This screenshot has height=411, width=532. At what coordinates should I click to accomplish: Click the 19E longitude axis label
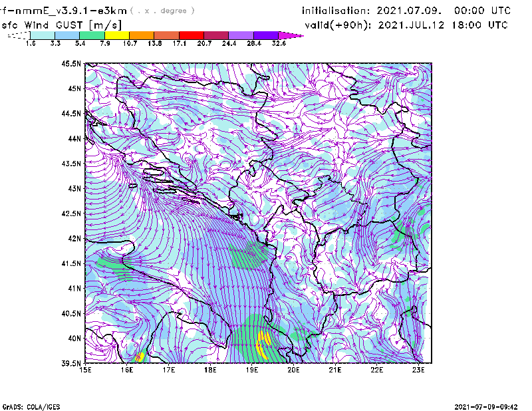(x=252, y=370)
